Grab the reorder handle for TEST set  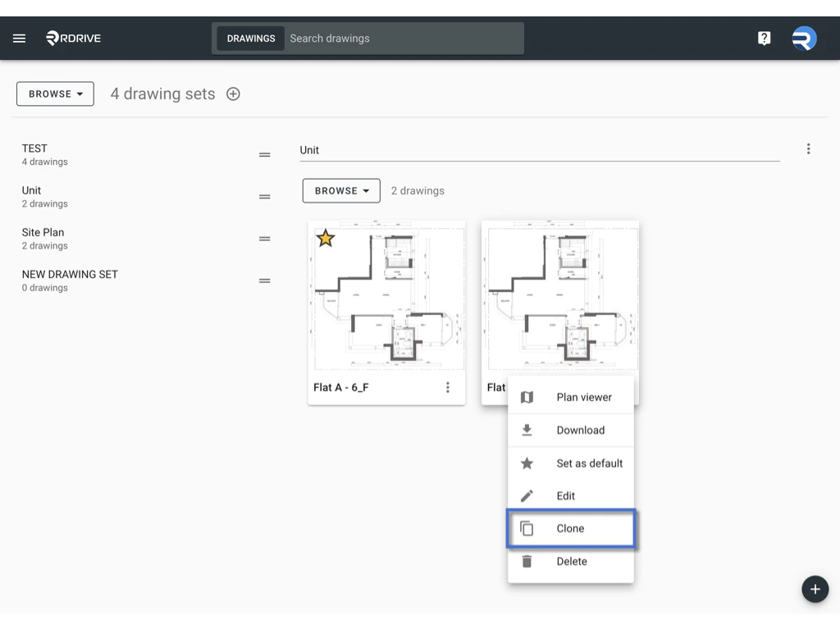[265, 155]
